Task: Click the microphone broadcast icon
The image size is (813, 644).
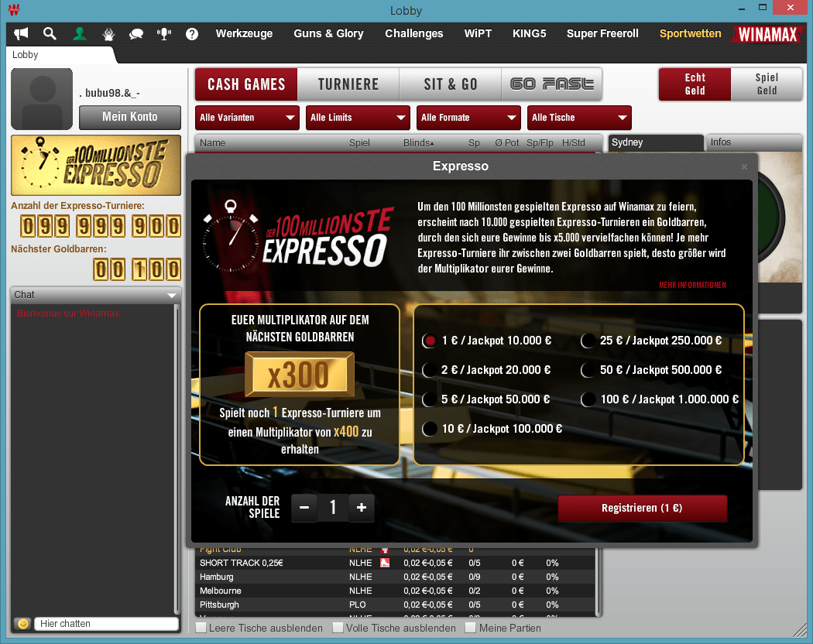Action: [x=164, y=34]
